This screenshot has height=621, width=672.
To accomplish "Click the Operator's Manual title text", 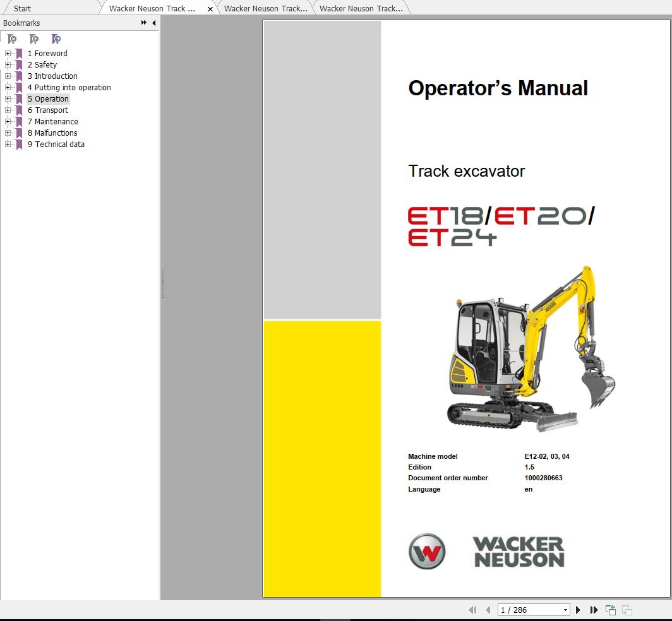I will coord(498,88).
